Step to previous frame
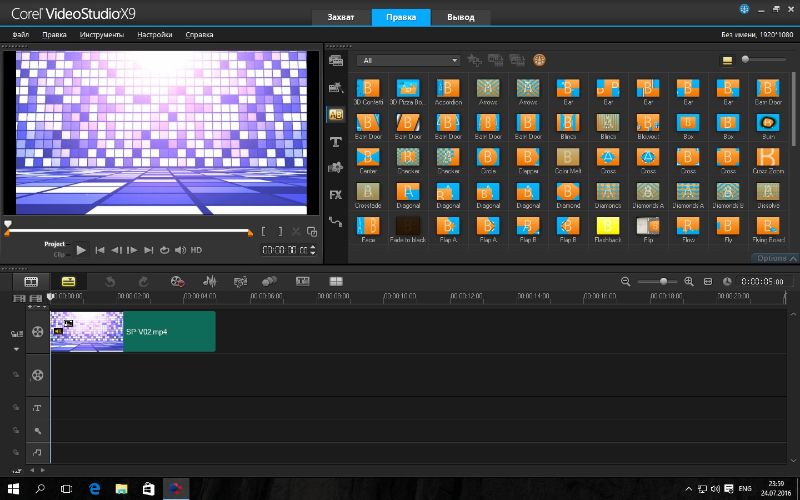 pyautogui.click(x=116, y=250)
